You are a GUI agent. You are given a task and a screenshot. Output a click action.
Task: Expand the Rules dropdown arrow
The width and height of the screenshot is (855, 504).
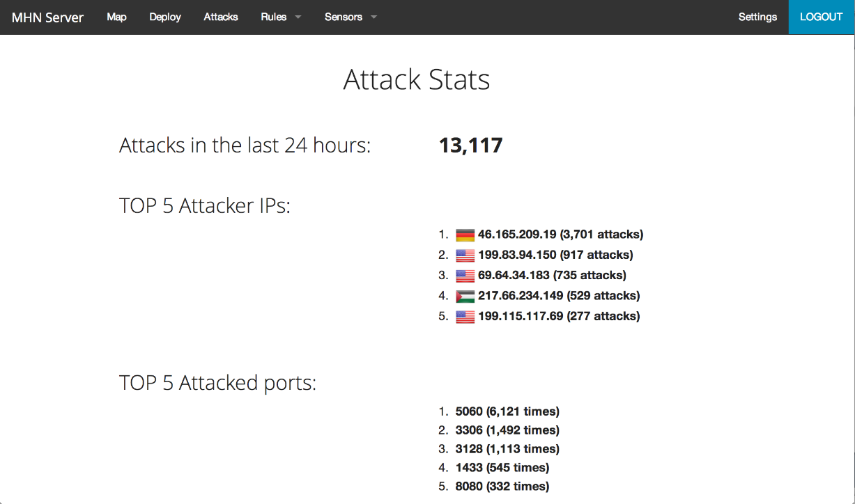[298, 17]
